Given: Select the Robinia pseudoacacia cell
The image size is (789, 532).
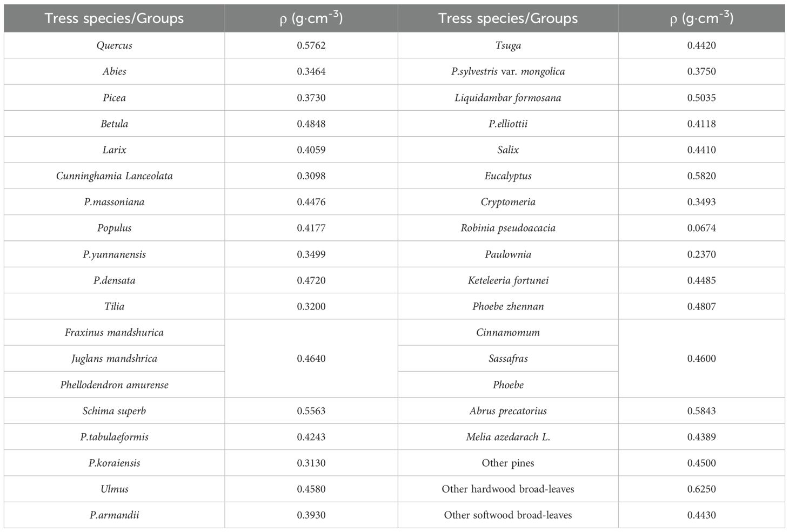Looking at the screenshot, I should pyautogui.click(x=507, y=228).
